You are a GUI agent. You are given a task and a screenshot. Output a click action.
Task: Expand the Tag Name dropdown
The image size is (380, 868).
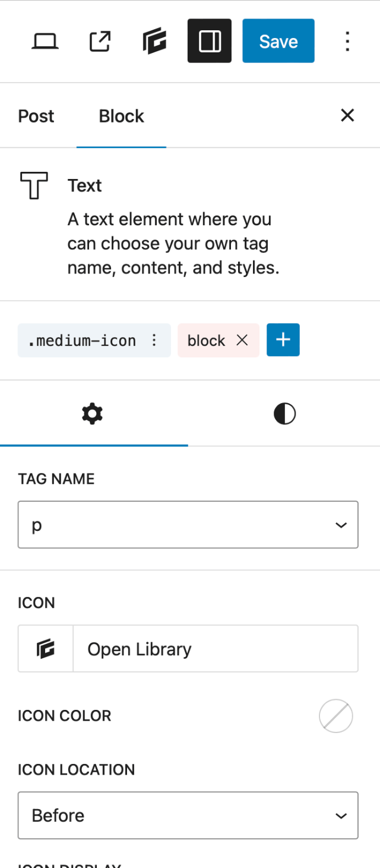click(188, 524)
